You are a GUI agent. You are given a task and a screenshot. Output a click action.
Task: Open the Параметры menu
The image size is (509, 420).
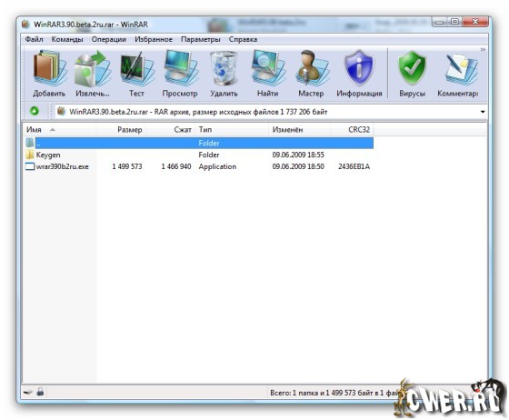pos(200,39)
